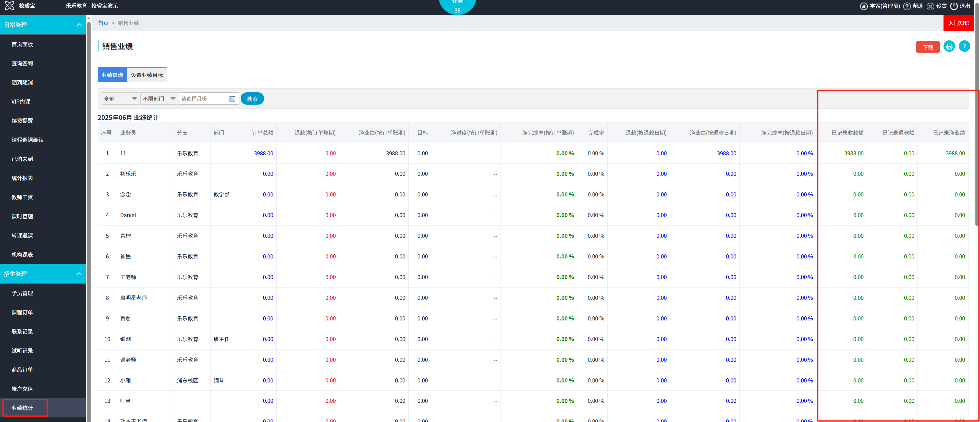Image resolution: width=980 pixels, height=422 pixels.
Task: Open the 不限部门 department dropdown
Action: [x=159, y=99]
